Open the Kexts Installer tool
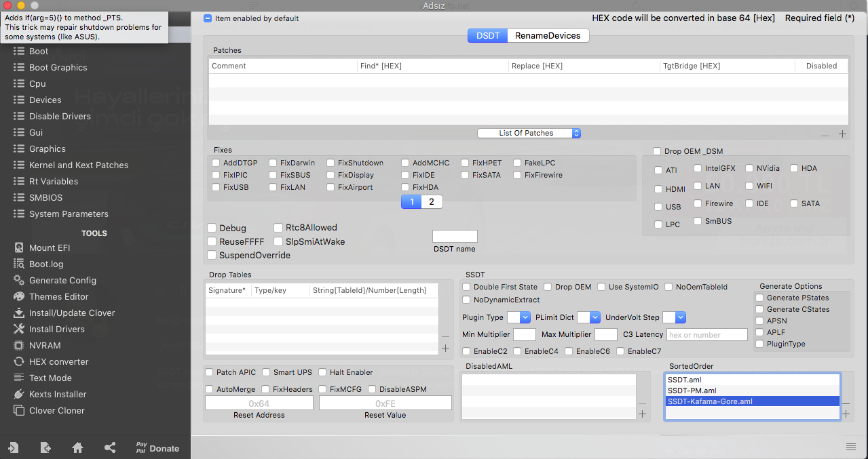 tap(57, 395)
